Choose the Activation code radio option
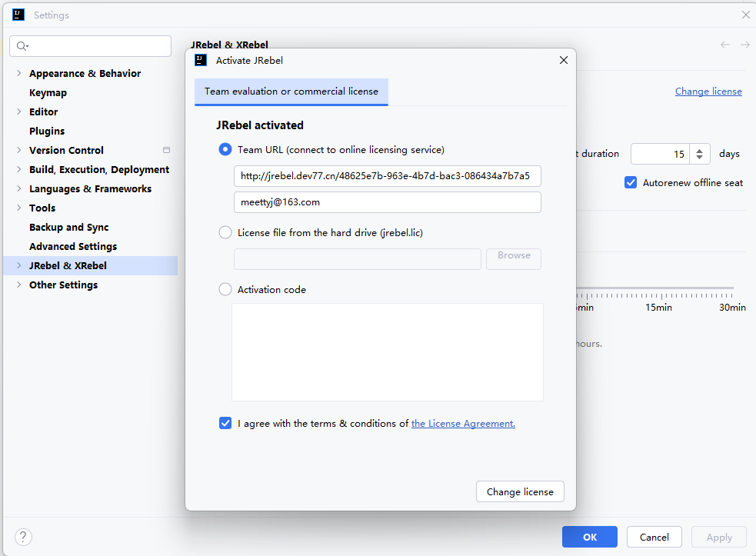This screenshot has width=756, height=556. point(225,290)
